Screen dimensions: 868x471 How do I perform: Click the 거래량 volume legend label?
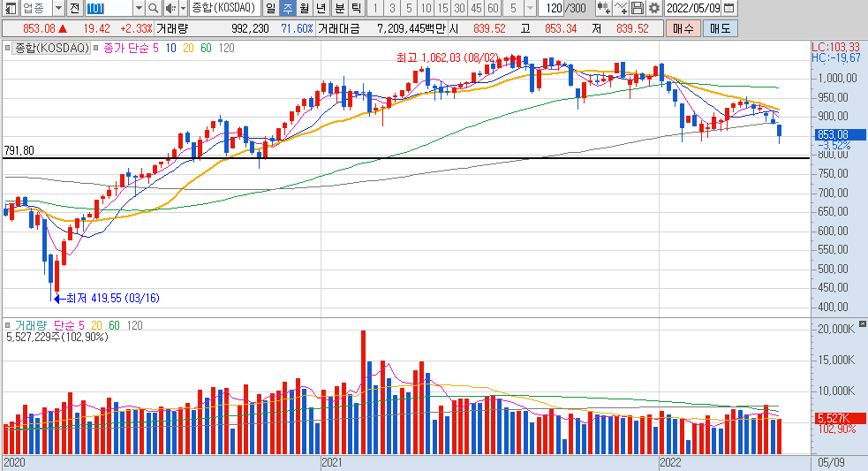[31, 325]
